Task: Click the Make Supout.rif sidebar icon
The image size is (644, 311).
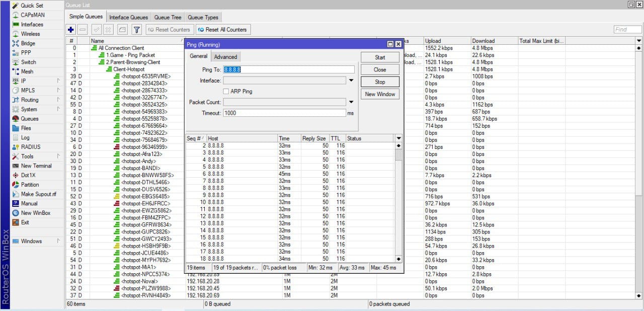Action: pos(16,194)
